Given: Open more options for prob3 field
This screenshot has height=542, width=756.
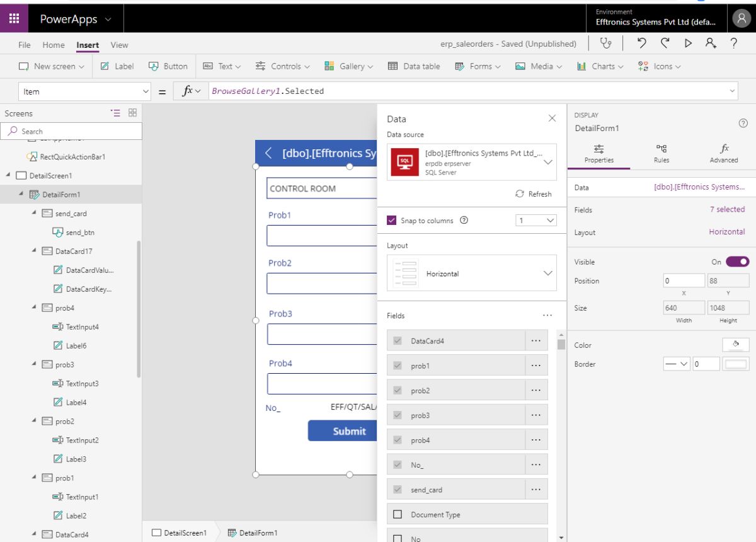Looking at the screenshot, I should click(536, 415).
